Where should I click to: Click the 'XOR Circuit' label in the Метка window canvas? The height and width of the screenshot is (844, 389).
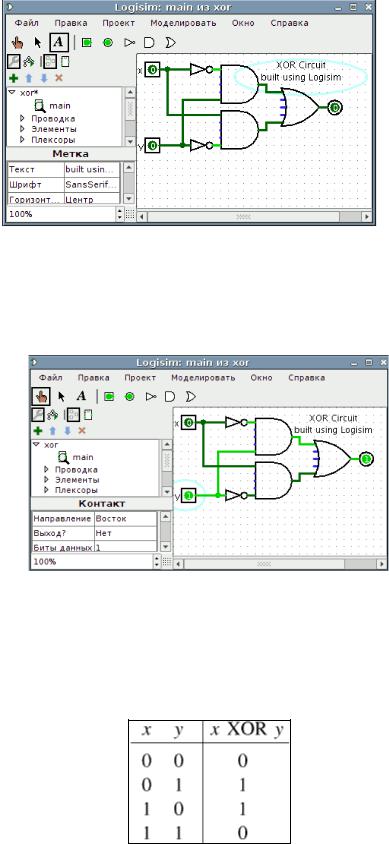tap(302, 65)
